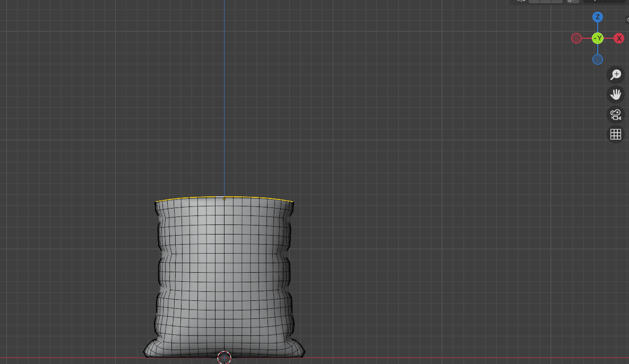The image size is (629, 364).
Task: Open the small dropdown in the top header
Action: (572, 1)
